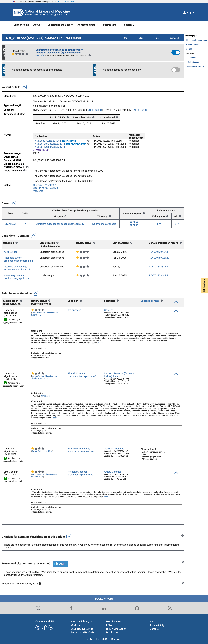
Task: Jump to Classification Summary in page sidebar
Action: tap(196, 40)
